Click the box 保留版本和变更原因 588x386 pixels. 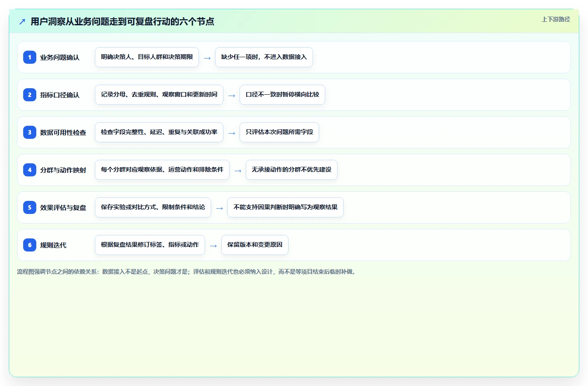point(255,245)
